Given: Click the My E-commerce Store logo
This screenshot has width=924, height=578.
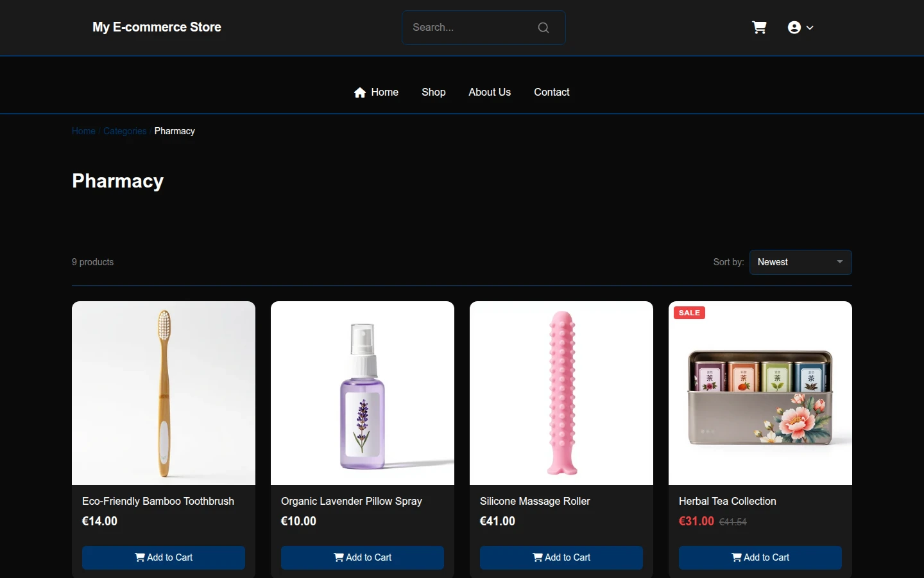Looking at the screenshot, I should pos(157,27).
